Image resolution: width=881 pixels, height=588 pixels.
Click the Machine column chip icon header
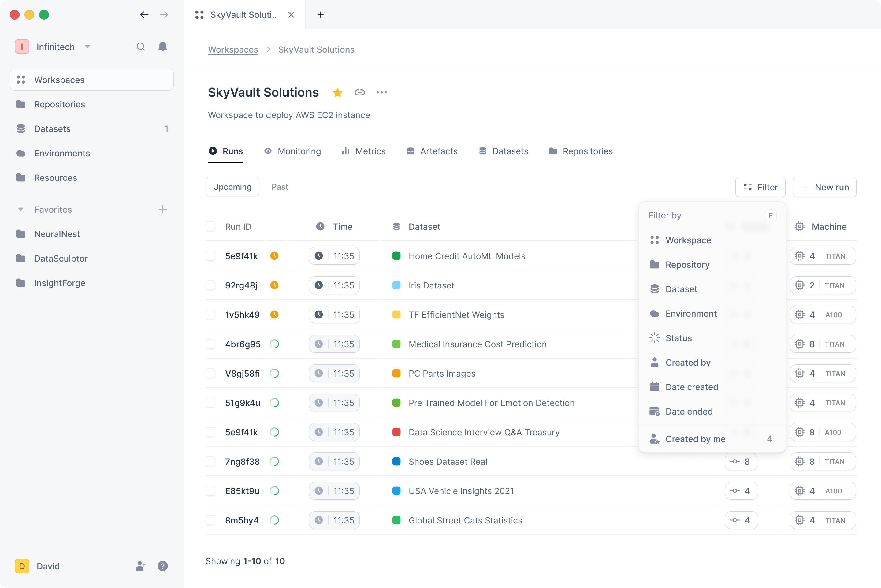(799, 226)
